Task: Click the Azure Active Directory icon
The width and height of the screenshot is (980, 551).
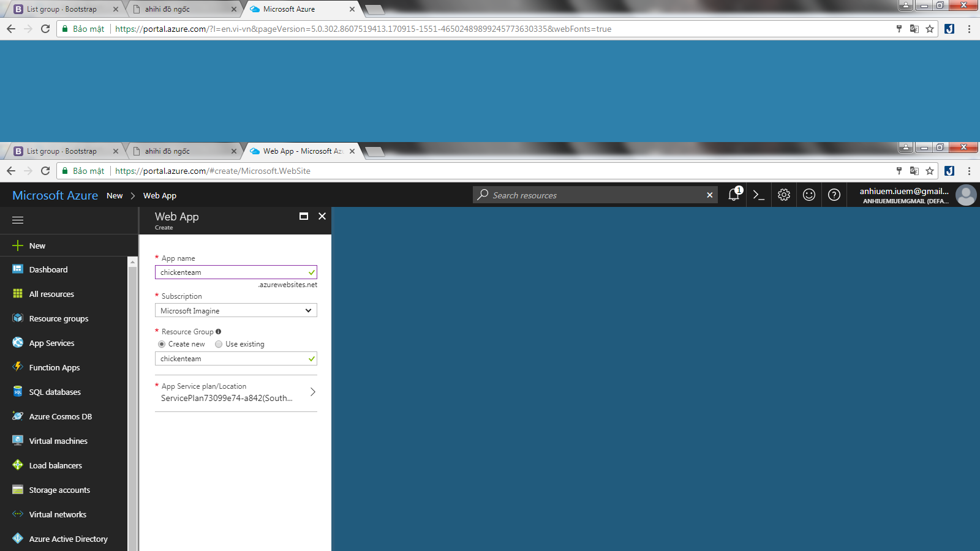Action: click(x=18, y=539)
